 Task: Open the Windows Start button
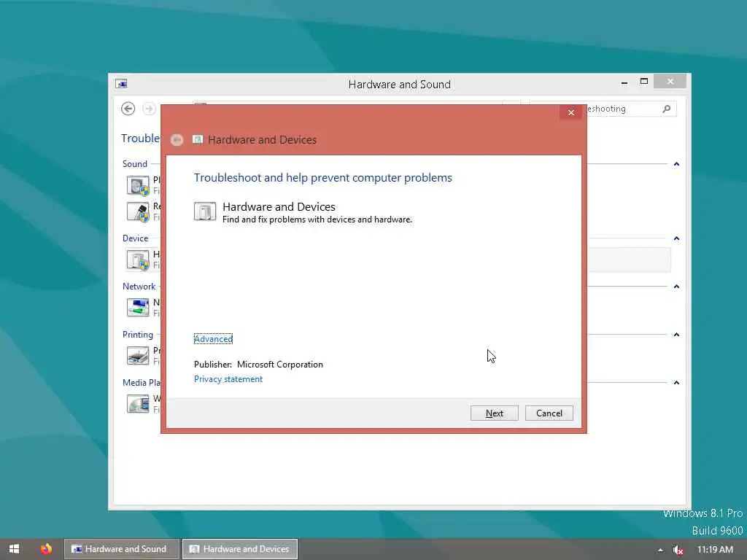click(14, 549)
